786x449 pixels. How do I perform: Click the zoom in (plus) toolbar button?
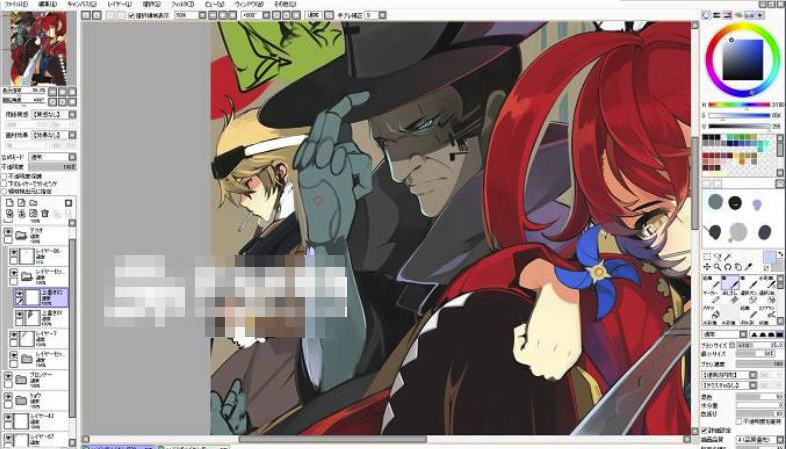[223, 16]
